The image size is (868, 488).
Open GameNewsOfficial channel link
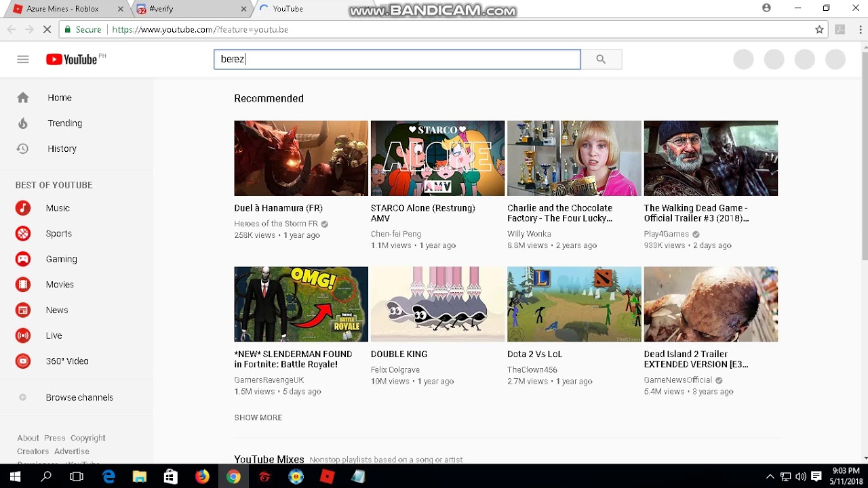[678, 380]
